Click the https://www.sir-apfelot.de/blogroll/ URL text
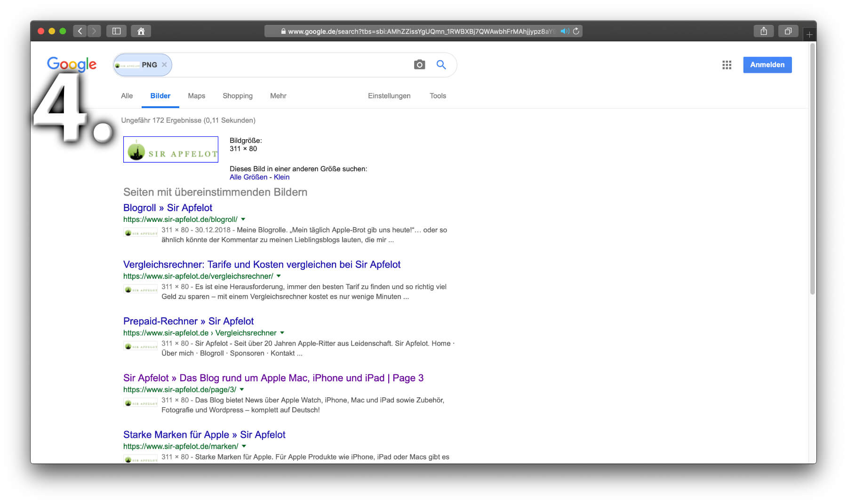The height and width of the screenshot is (504, 847). 180,219
